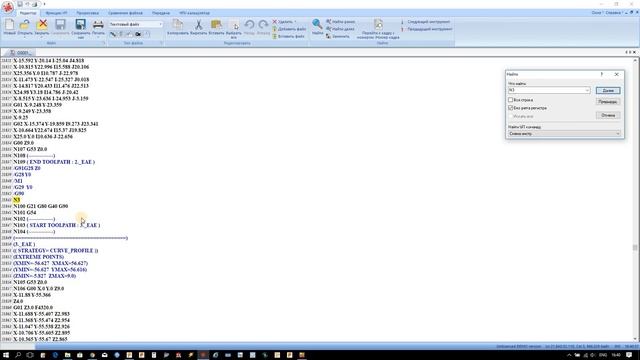
Task: Open File Explorer from the taskbar
Action: 67,355
